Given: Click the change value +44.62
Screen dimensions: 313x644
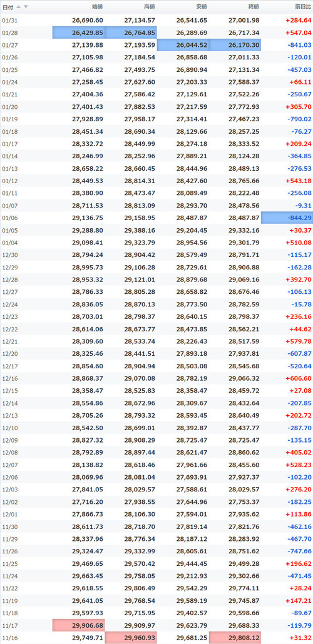Looking at the screenshot, I should (300, 329).
